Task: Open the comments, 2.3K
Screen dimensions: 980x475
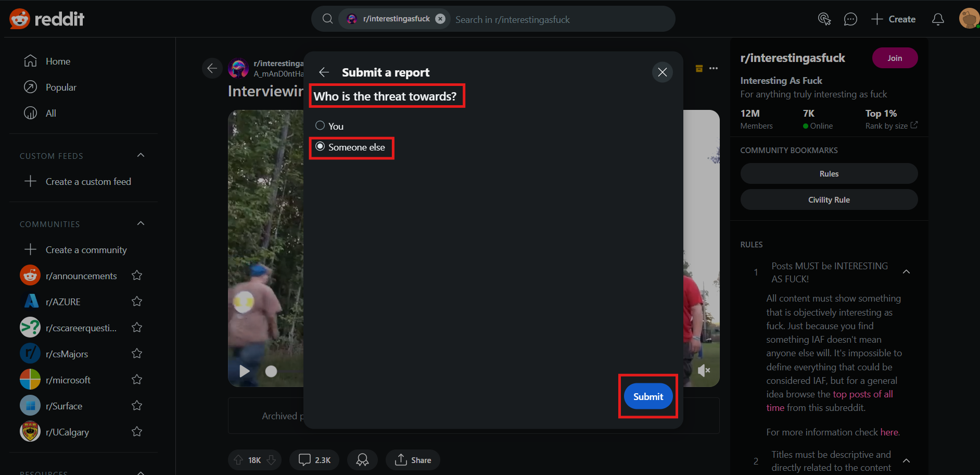Action: 314,460
